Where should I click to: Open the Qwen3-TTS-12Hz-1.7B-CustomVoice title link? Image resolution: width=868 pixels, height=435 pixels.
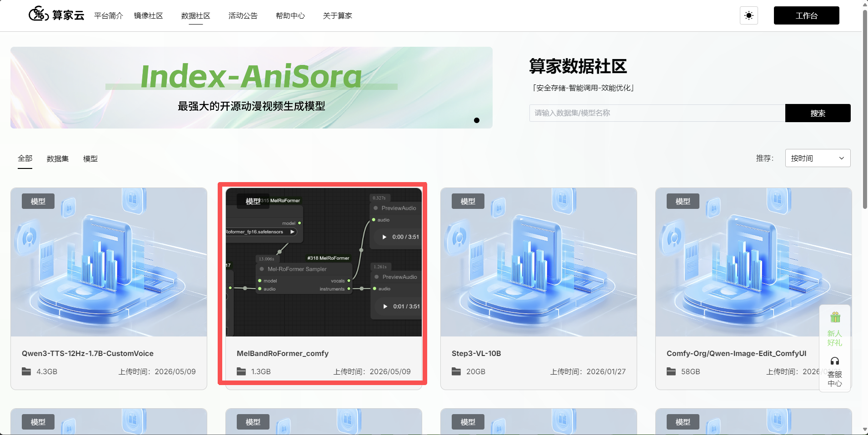88,353
